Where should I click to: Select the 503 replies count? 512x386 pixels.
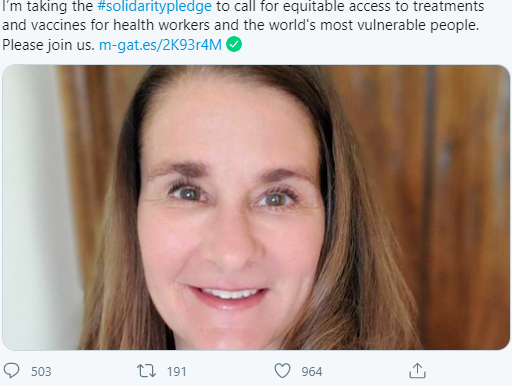click(41, 372)
